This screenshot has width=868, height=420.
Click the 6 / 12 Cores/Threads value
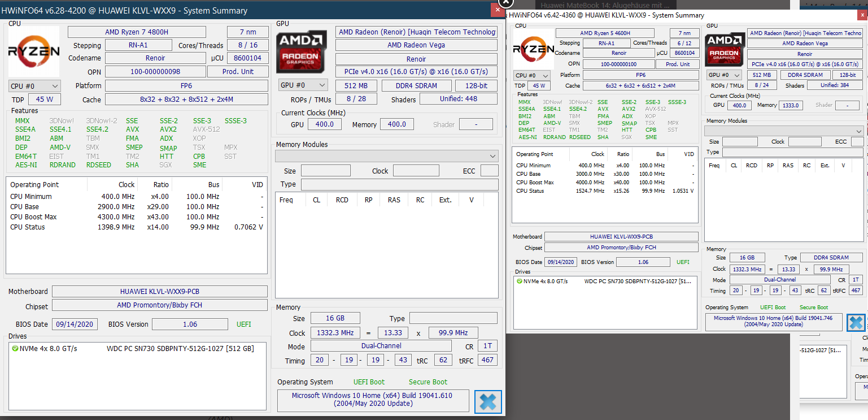[x=684, y=43]
